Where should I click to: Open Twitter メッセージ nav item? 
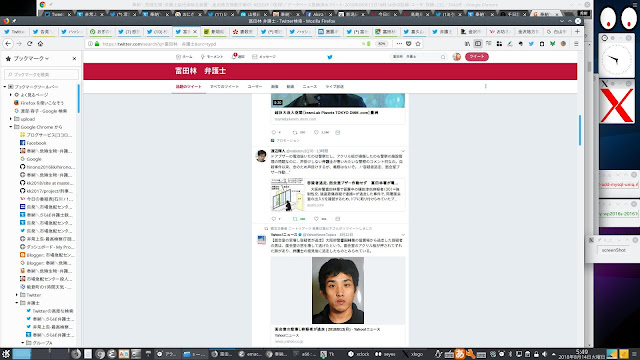pos(264,57)
